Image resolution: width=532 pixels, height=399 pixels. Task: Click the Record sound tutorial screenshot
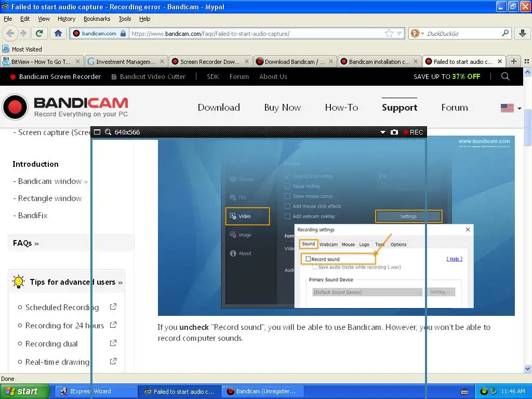point(336,225)
